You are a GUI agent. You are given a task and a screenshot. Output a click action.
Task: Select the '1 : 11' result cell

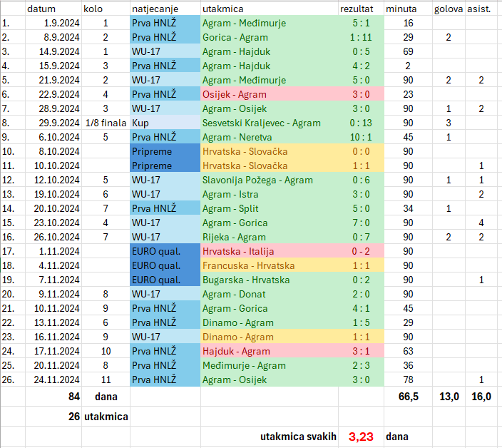tap(361, 37)
